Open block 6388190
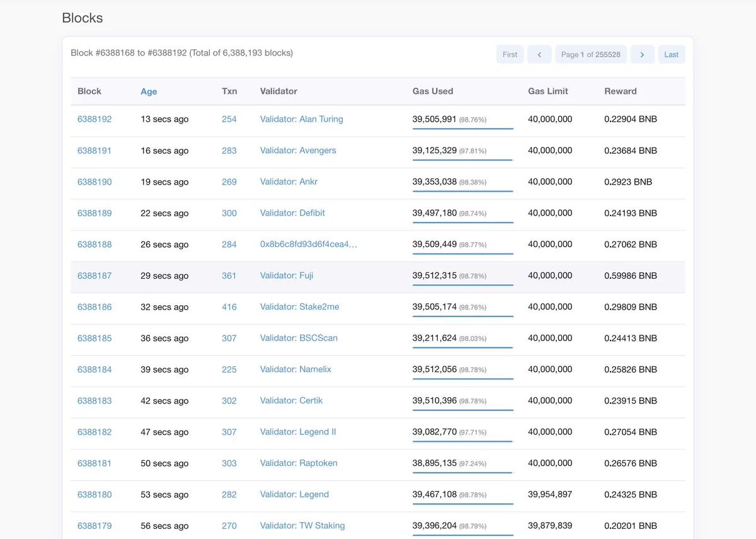The image size is (756, 539). (x=94, y=182)
